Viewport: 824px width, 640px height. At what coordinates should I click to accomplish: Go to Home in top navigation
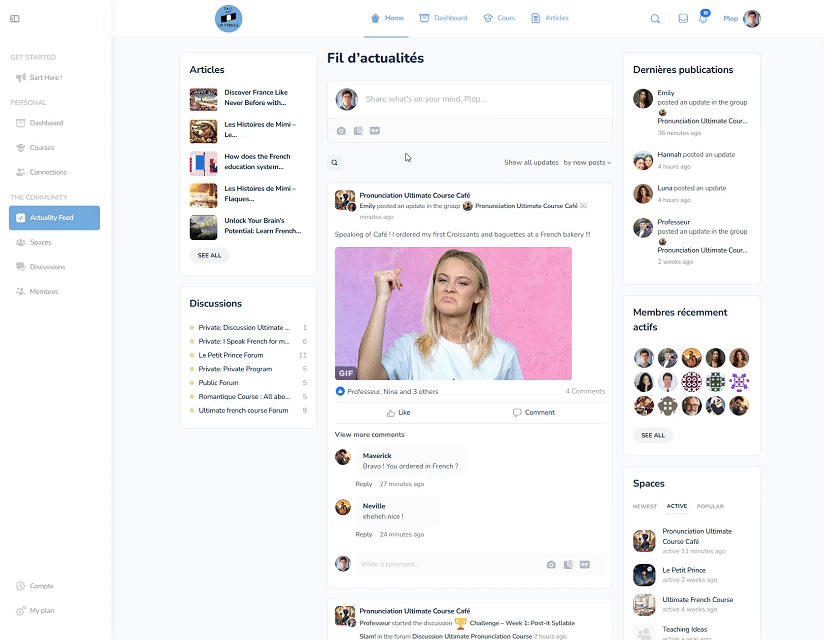click(x=387, y=18)
